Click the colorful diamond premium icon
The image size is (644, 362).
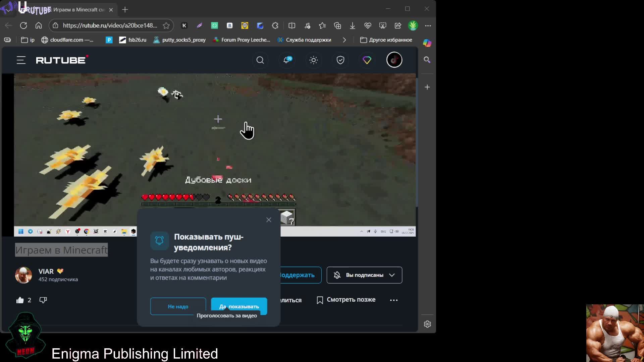[x=367, y=60]
